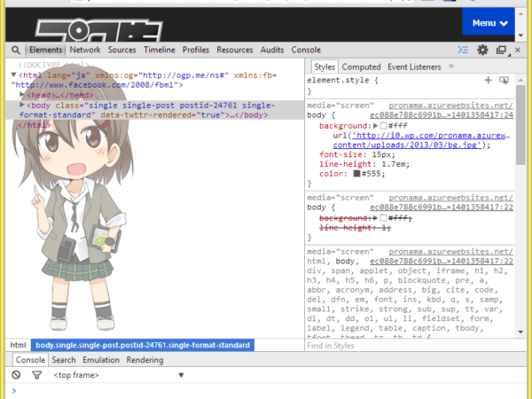The height and width of the screenshot is (399, 532).
Task: Open the top frame dropdown
Action: 119,375
